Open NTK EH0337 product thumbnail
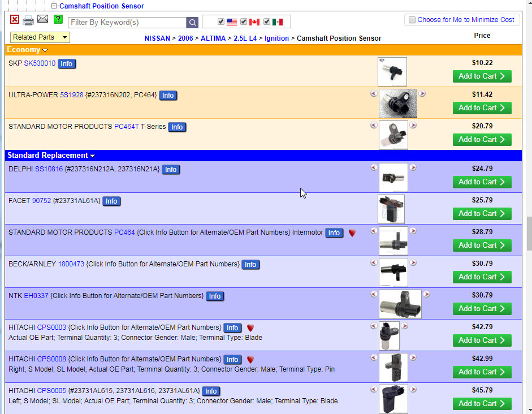The height and width of the screenshot is (414, 532). coord(400,304)
